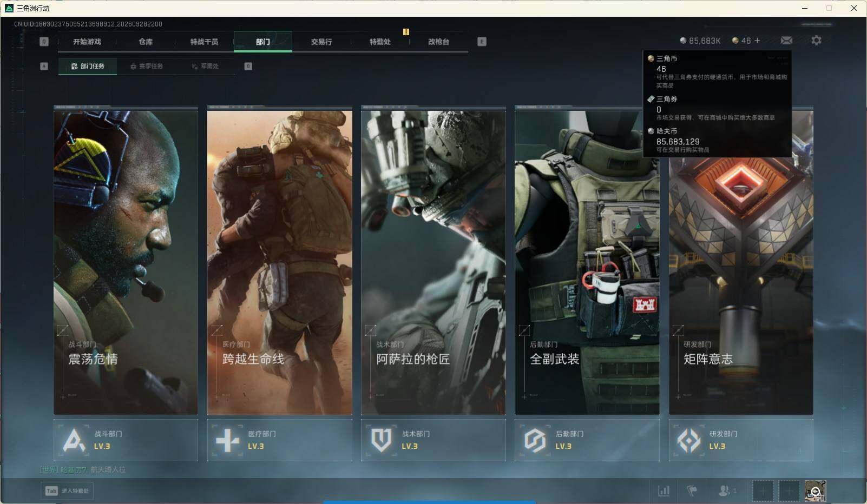Click the 三角洲行动 title bar app icon
The height and width of the screenshot is (504, 867).
(9, 8)
